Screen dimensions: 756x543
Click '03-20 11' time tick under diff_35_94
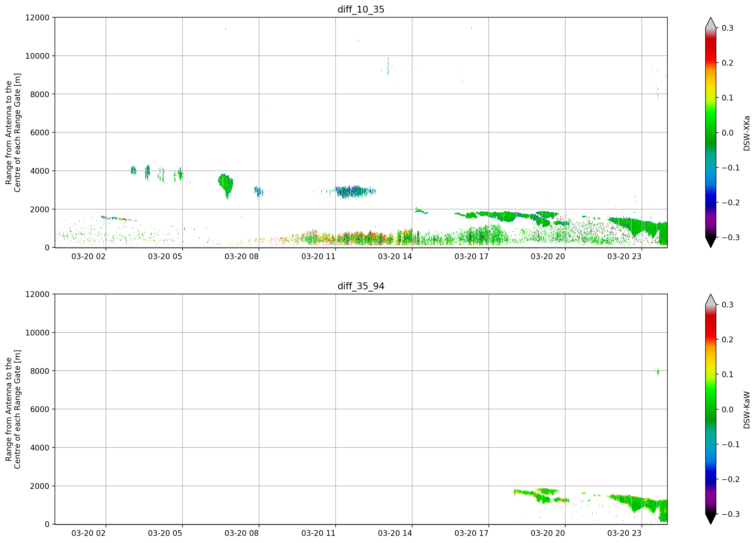tap(318, 533)
